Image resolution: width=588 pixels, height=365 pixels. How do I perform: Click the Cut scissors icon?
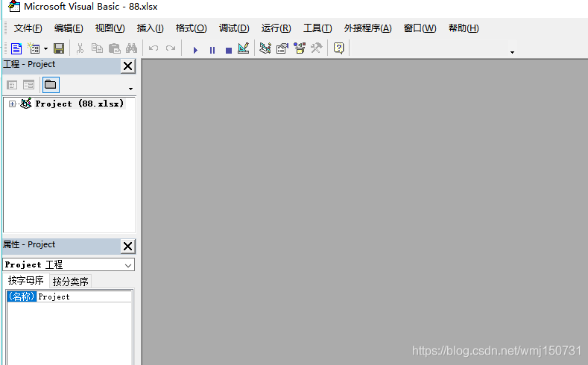(x=80, y=48)
